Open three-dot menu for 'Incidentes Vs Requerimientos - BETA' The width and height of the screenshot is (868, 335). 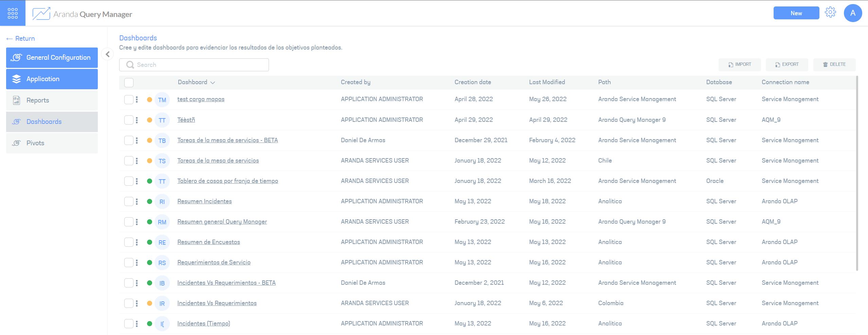pyautogui.click(x=137, y=283)
